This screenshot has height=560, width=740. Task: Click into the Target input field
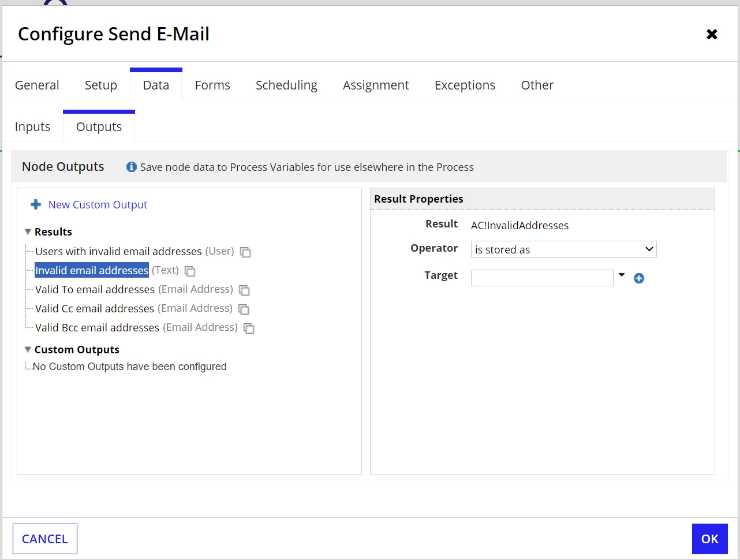click(542, 278)
